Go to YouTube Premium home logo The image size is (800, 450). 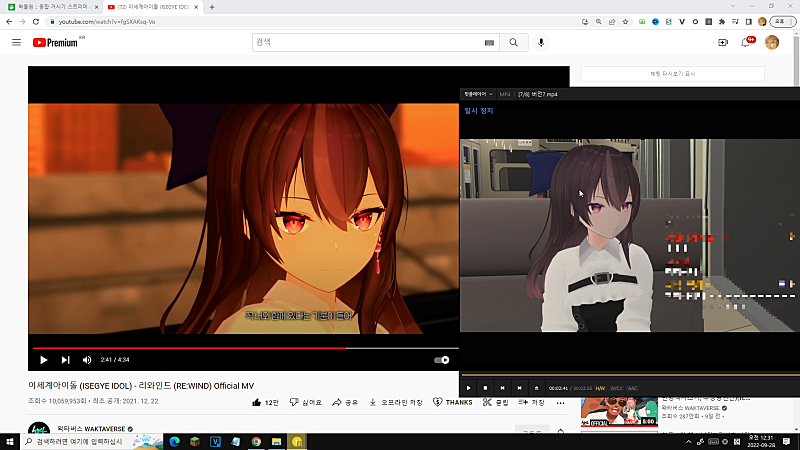tap(56, 43)
